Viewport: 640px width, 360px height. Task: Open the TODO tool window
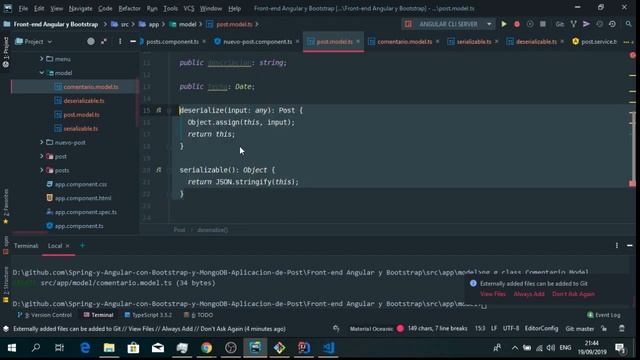(198, 315)
